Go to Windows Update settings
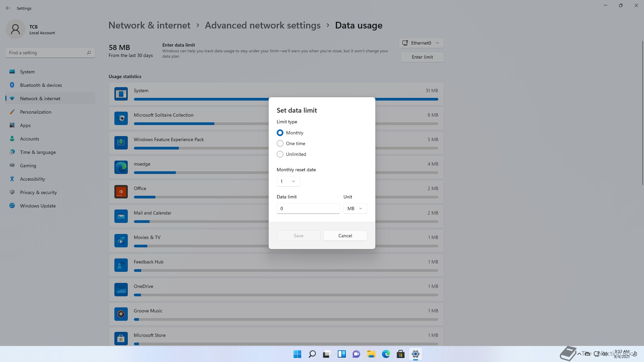The height and width of the screenshot is (362, 644). (38, 206)
